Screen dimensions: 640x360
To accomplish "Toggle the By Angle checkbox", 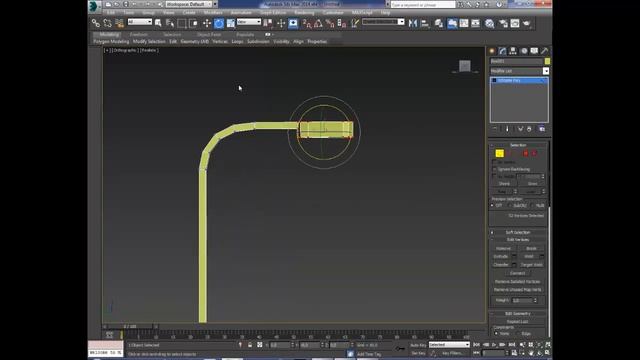I will pos(495,176).
